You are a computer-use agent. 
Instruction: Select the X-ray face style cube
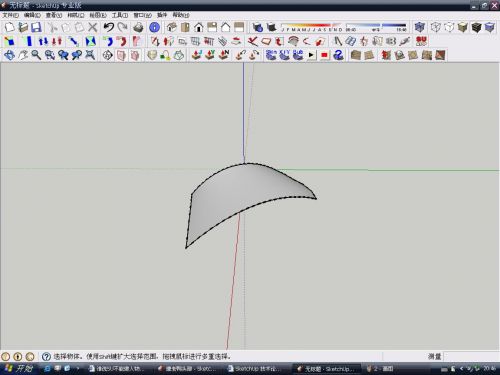[419, 27]
